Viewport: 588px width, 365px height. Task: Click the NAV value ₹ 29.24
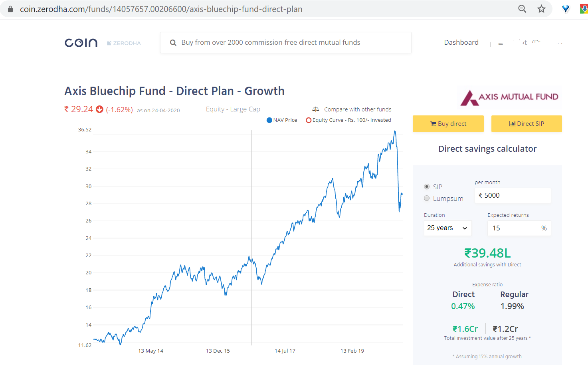click(x=79, y=109)
